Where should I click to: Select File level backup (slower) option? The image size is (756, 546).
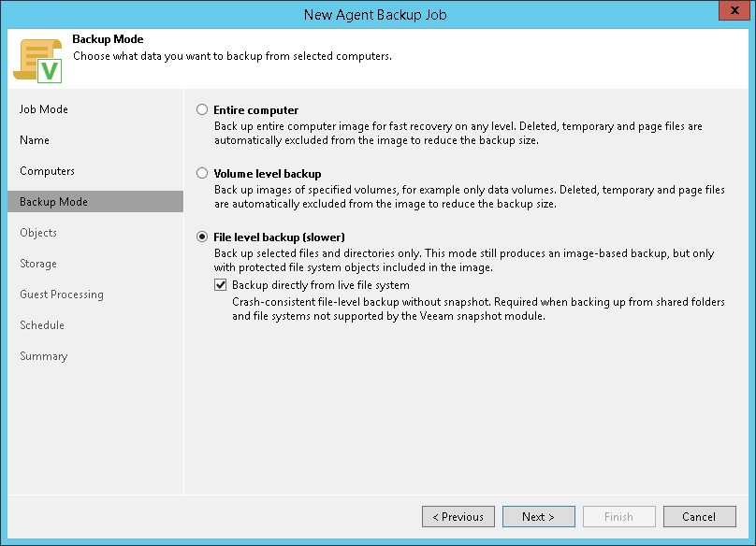pos(202,237)
